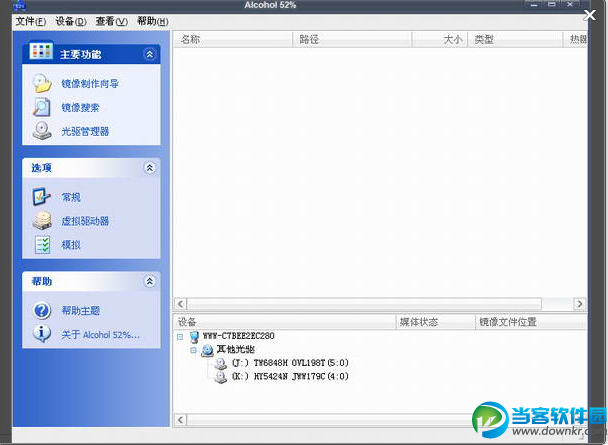The width and height of the screenshot is (608, 445).
Task: Select drive (J:) TW6848H OVL198T
Action: click(x=290, y=363)
